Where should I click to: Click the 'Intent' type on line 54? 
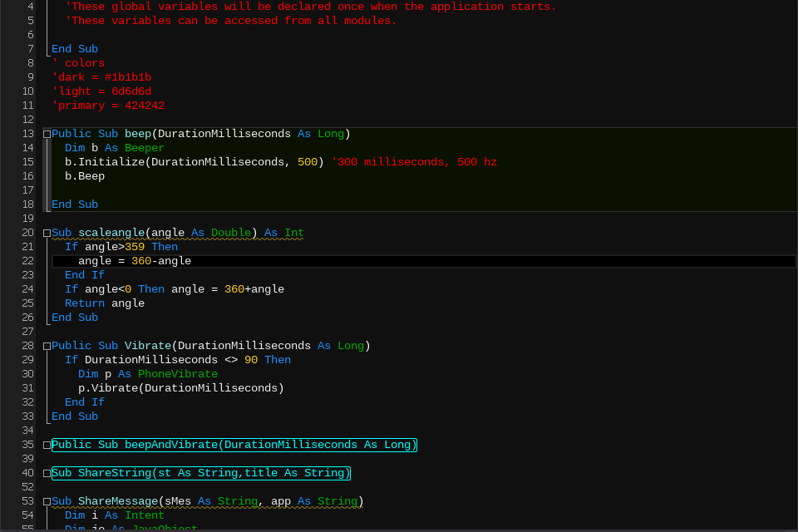point(145,515)
